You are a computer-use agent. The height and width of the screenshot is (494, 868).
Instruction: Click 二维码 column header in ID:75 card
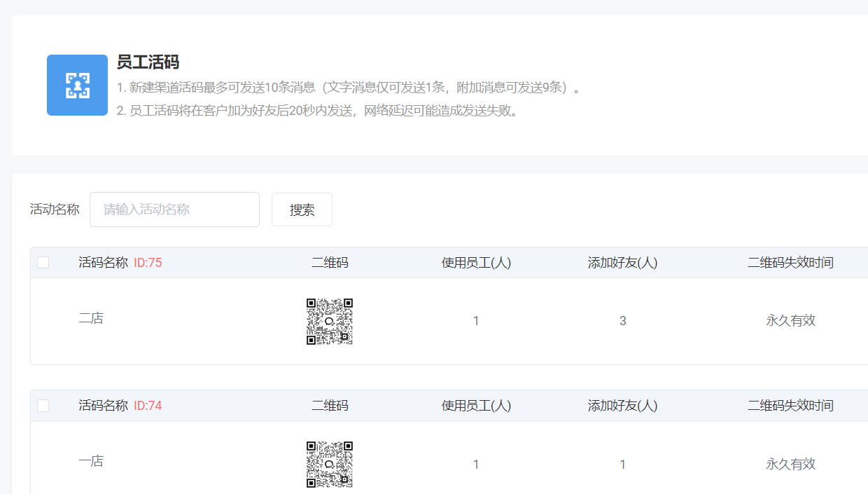point(330,263)
